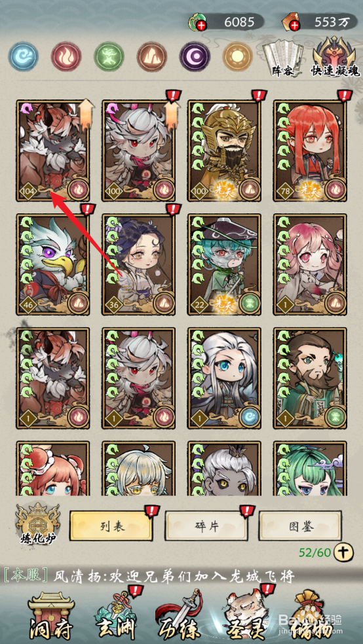Switch to the 列表 list tab
This screenshot has height=644, width=363.
[x=112, y=527]
